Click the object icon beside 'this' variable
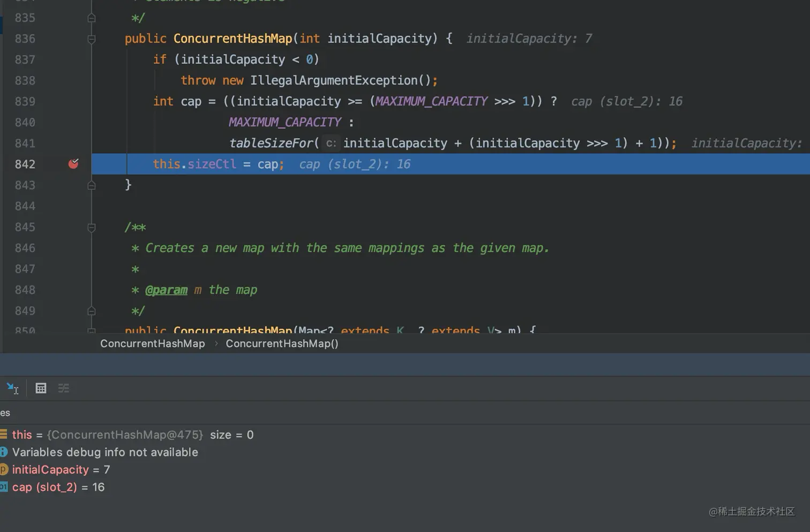This screenshot has width=810, height=532. point(3,434)
